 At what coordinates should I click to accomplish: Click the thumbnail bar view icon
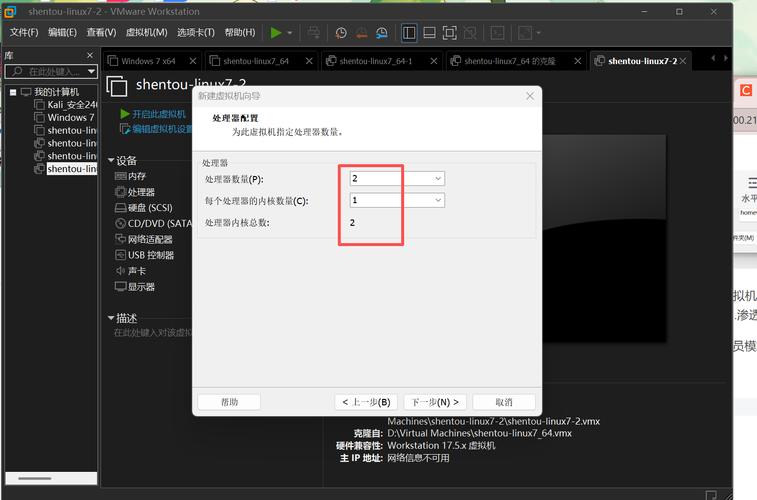(429, 33)
